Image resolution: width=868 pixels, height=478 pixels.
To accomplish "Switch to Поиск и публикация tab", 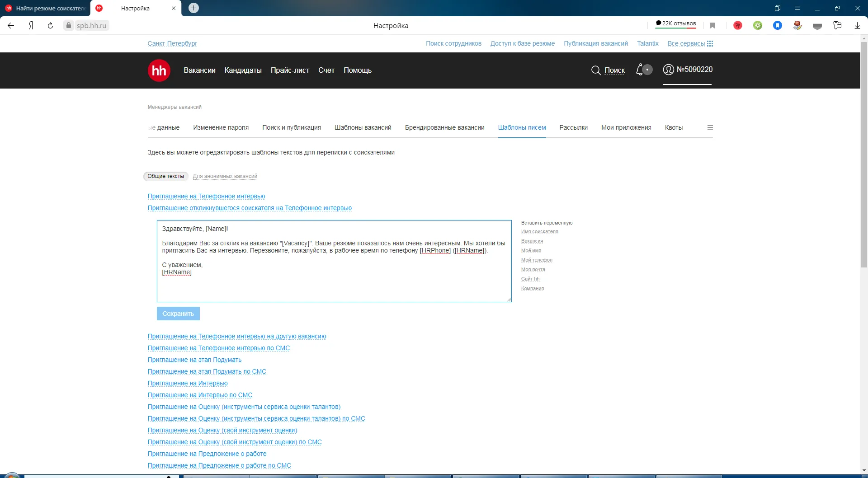I will [292, 127].
